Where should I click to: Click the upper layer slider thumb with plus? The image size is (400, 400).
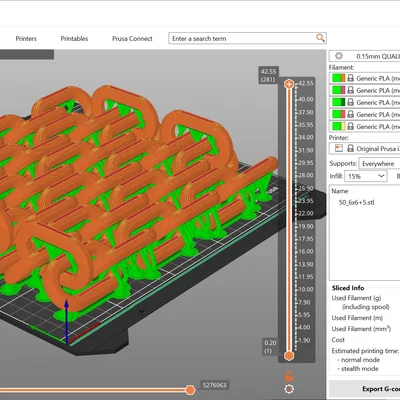(289, 84)
